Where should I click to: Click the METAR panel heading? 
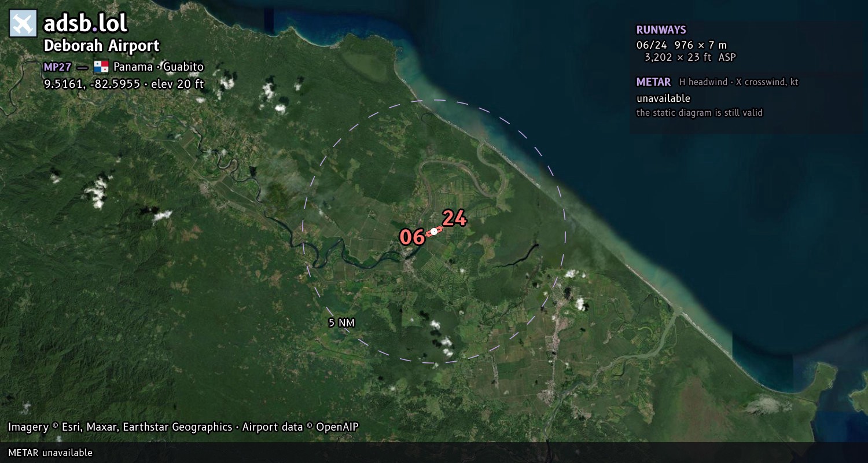[653, 82]
